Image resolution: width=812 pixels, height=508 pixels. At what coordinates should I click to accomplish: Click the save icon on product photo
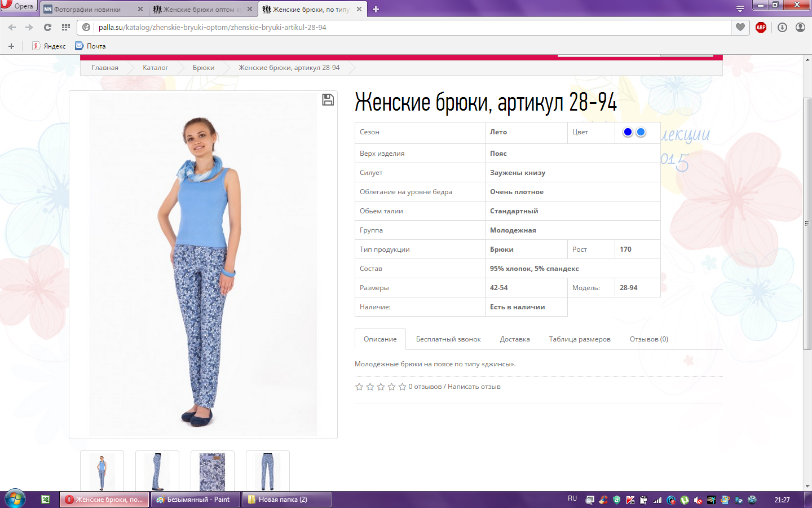[328, 100]
